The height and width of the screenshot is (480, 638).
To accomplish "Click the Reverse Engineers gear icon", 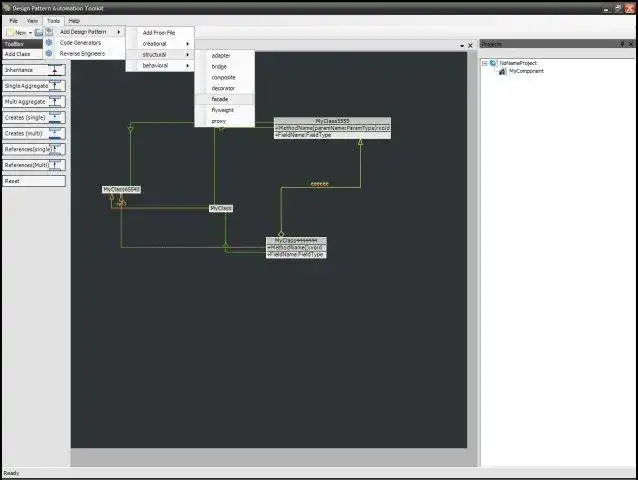I will 49,54.
